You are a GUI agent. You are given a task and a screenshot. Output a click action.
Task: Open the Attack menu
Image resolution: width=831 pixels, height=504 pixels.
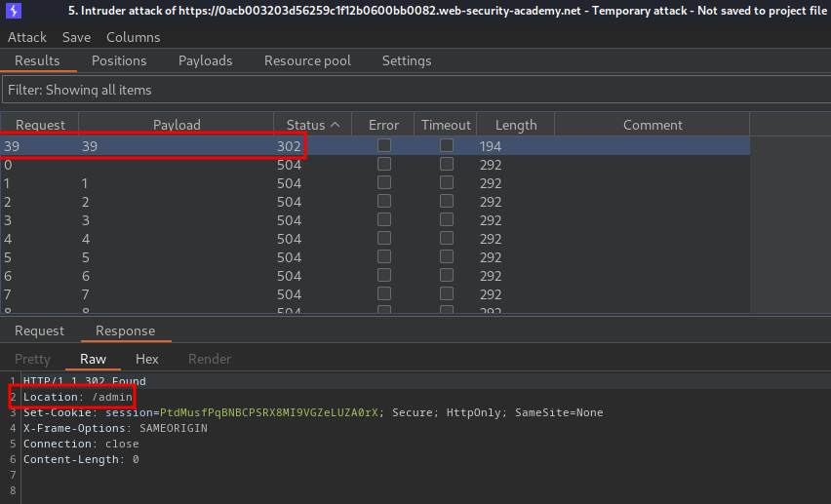[27, 37]
